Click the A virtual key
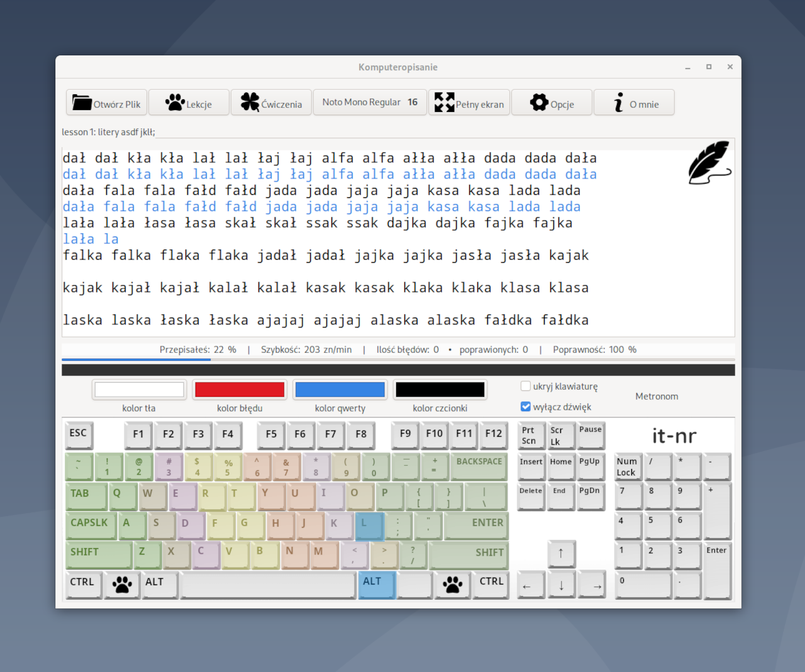Viewport: 805px width, 672px height. click(x=133, y=526)
